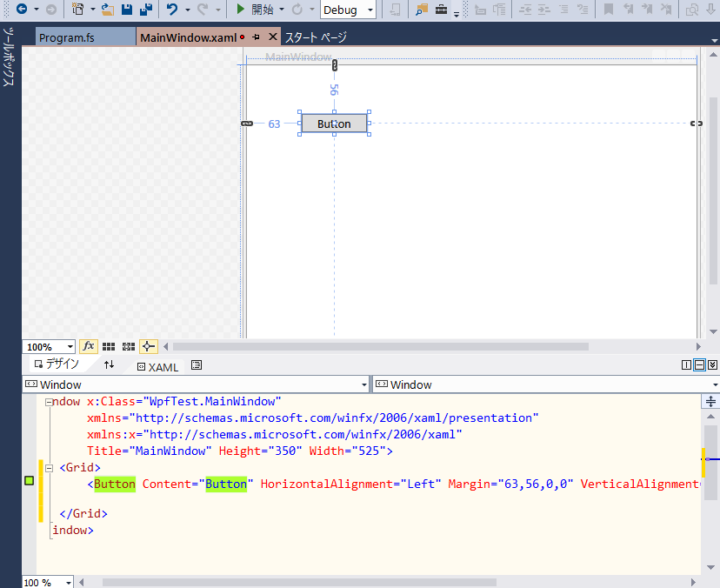Click the Navigate Backward arrow icon
Screen dimensions: 720x588
point(22,9)
